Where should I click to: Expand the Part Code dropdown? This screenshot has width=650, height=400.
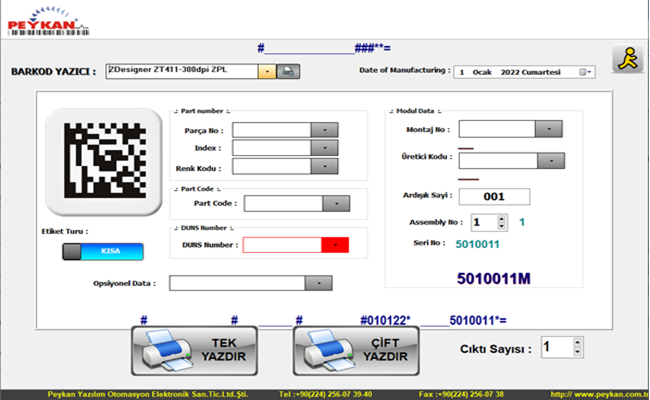[x=336, y=204]
